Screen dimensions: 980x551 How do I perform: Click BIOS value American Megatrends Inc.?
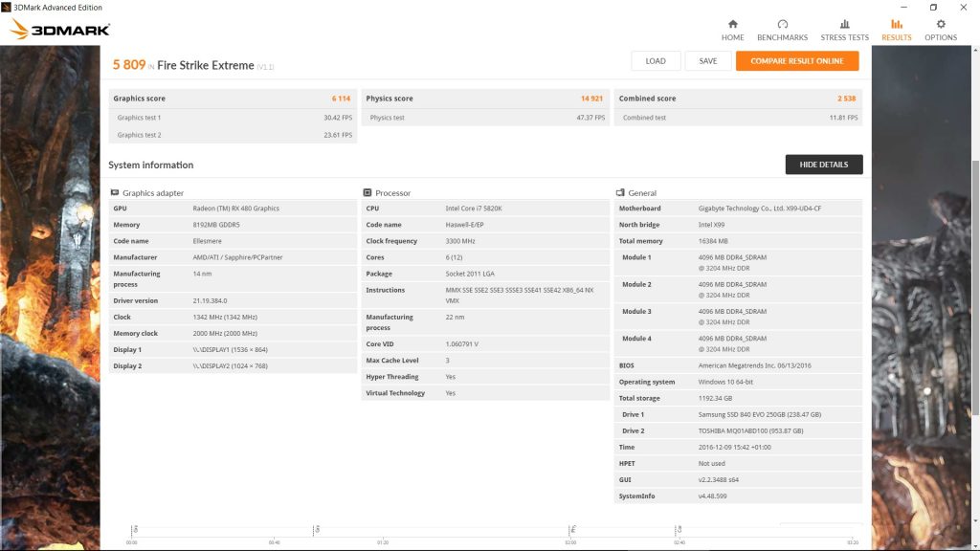tap(754, 366)
